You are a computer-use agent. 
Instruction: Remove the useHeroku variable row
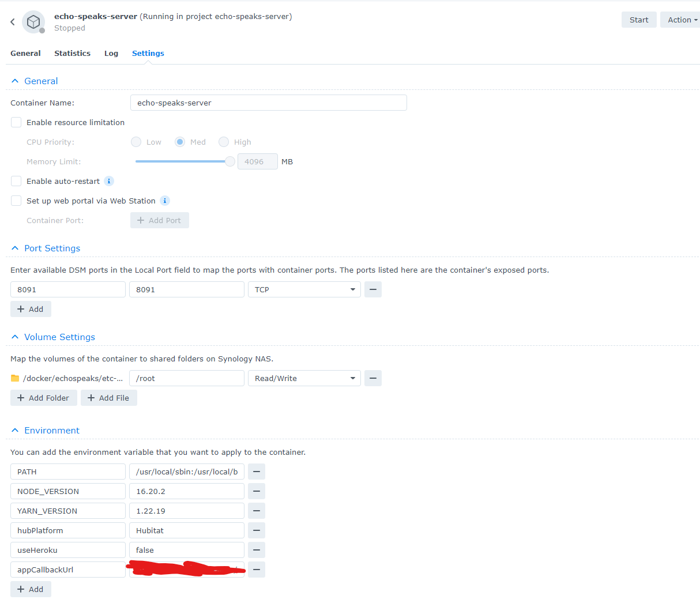point(257,550)
